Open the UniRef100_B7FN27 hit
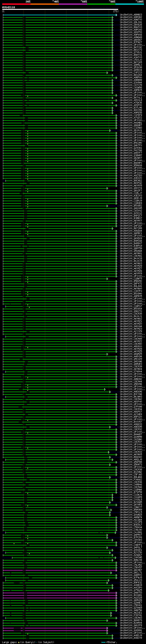Screen dimensions: 146x644 (x=131, y=42)
